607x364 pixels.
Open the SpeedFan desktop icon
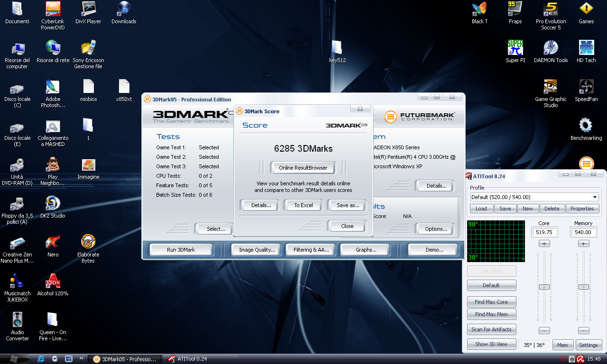586,87
